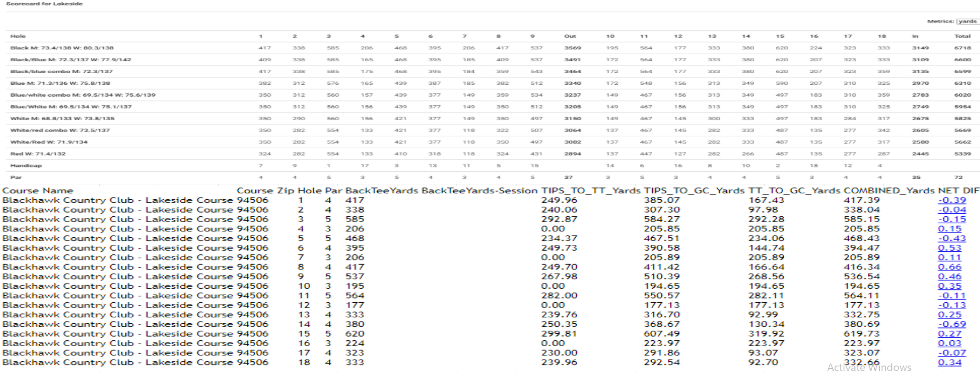Image resolution: width=980 pixels, height=372 pixels.
Task: Select the COMBINED_Yards value 585.15
Action: [x=861, y=220]
